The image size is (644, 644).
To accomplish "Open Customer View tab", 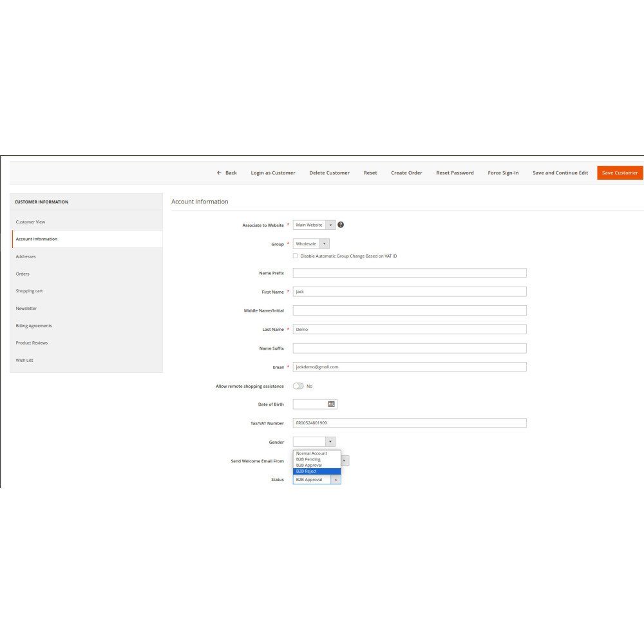I will pyautogui.click(x=87, y=222).
